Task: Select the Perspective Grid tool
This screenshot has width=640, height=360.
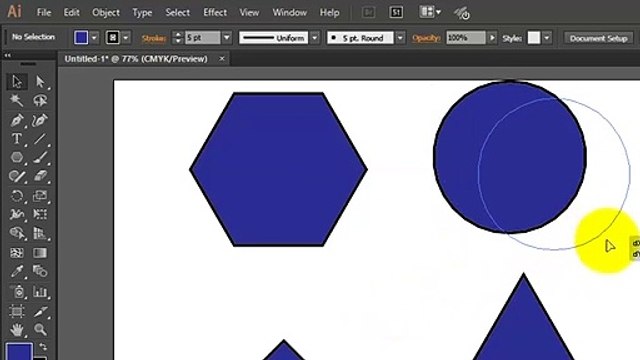Action: pyautogui.click(x=40, y=233)
